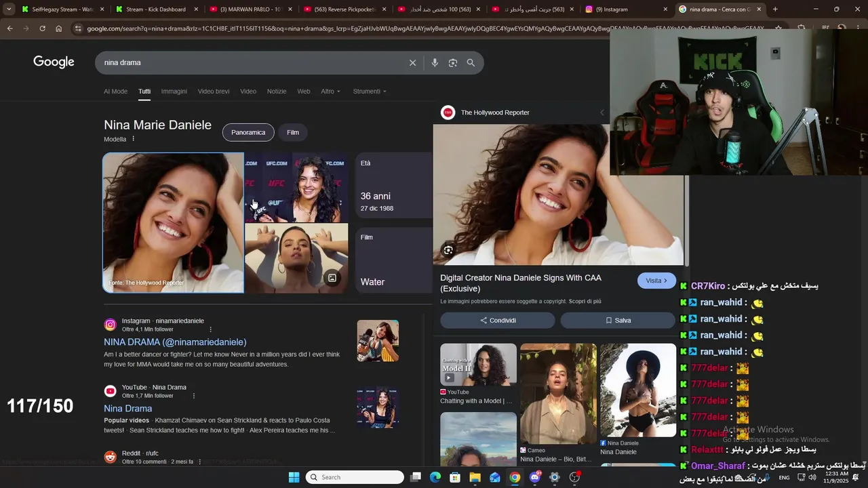Viewport: 868px width, 488px height.
Task: Select the Video brevi results tab
Action: click(x=214, y=91)
